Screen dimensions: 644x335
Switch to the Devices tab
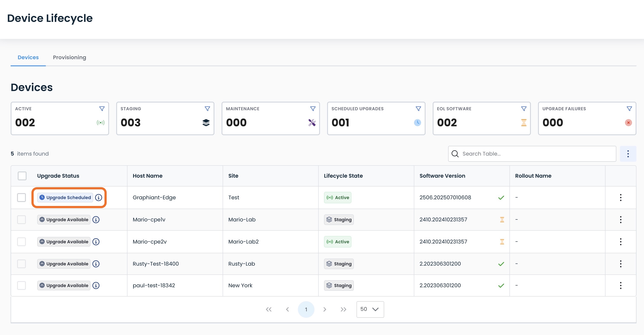tap(28, 57)
